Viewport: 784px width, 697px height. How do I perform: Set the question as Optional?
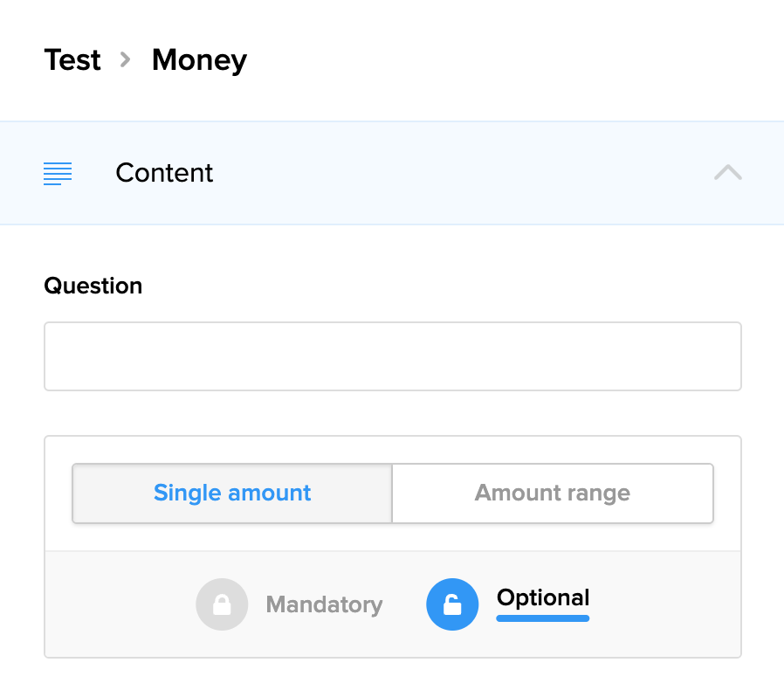542,598
